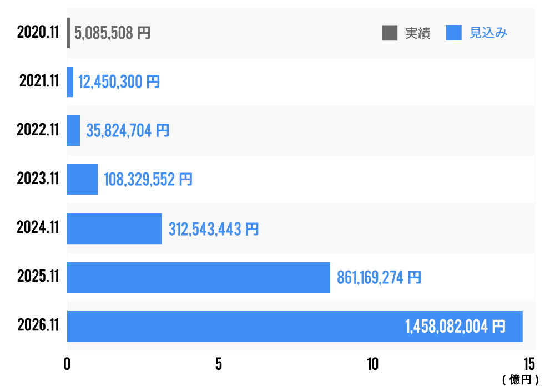Image resolution: width=555 pixels, height=392 pixels.
Task: Click the 2023.11 axis label
Action: pyautogui.click(x=38, y=180)
